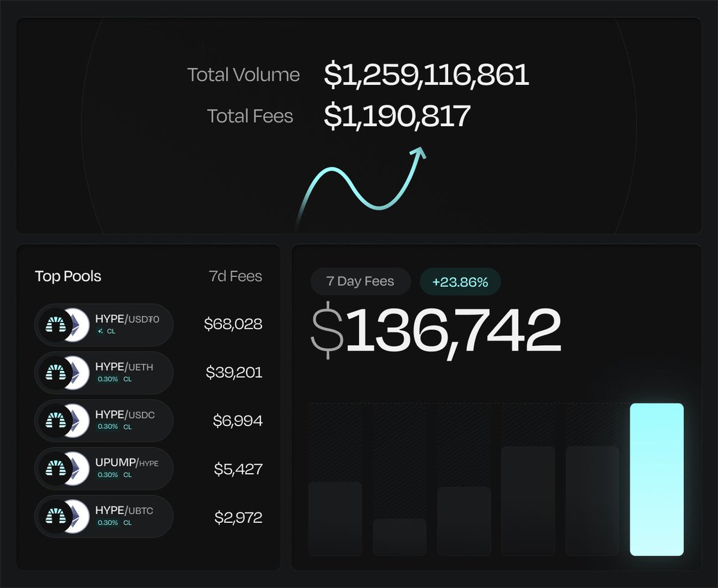The height and width of the screenshot is (588, 718).
Task: Click the arch token logo in UPUMP/HYPE row
Action: tap(55, 468)
